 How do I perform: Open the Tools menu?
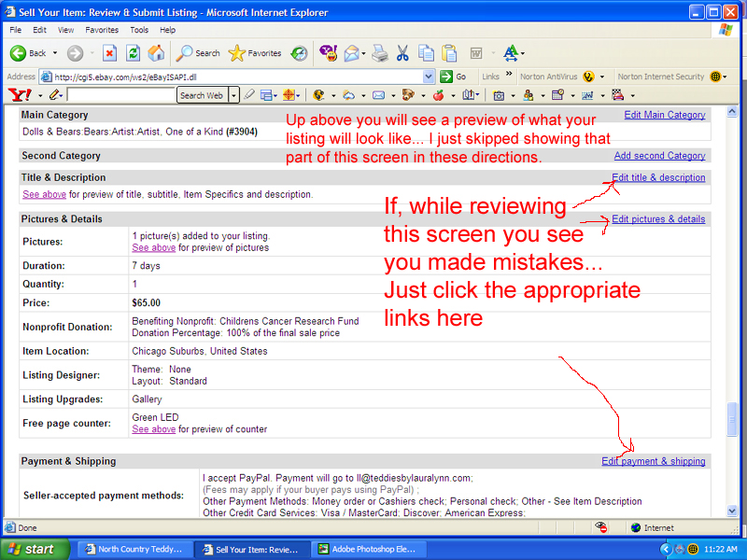coord(139,30)
